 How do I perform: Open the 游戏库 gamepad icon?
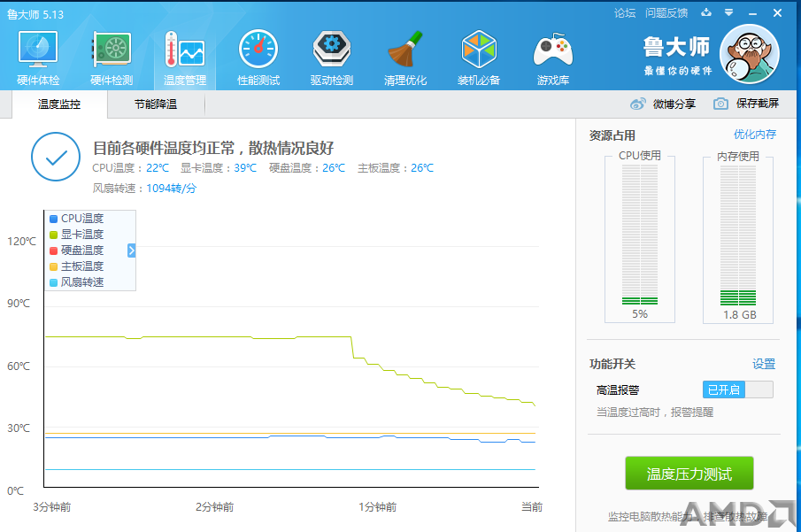[x=552, y=50]
